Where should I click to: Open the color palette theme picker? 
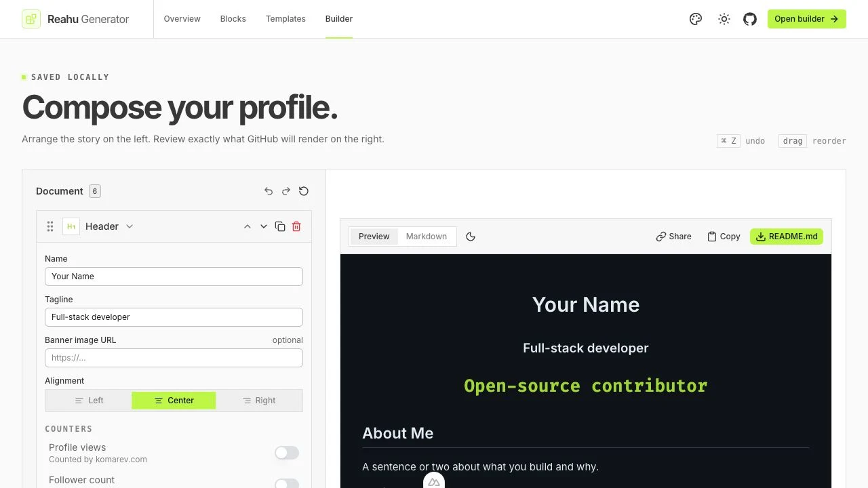click(696, 19)
